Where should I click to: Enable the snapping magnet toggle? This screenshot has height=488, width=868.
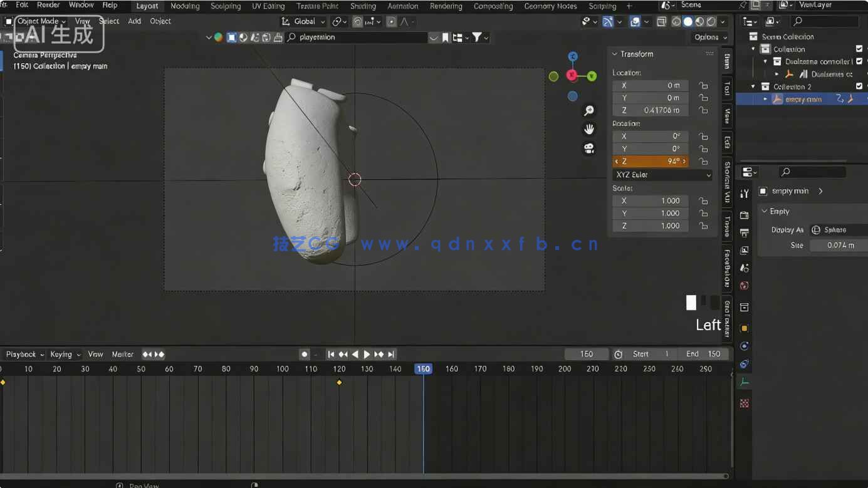pyautogui.click(x=357, y=21)
